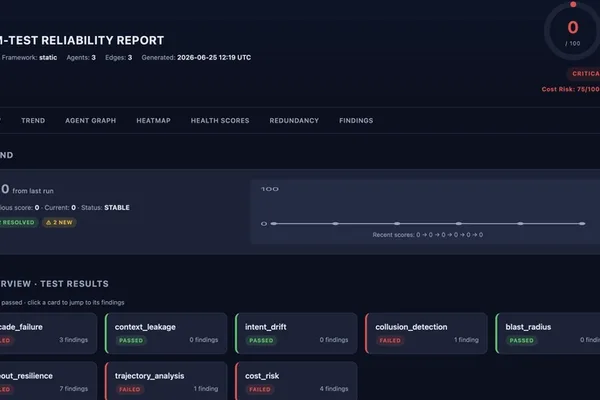Click the PASSED badge on blast_radius
The height and width of the screenshot is (400, 600).
tap(521, 340)
